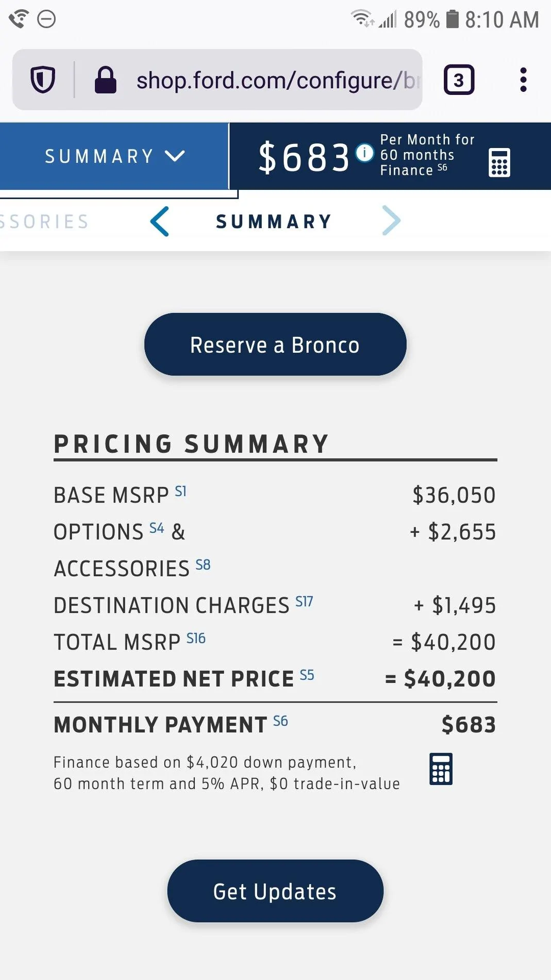Open S1 footnote beside Base MSRP
This screenshot has height=980, width=551.
point(180,491)
